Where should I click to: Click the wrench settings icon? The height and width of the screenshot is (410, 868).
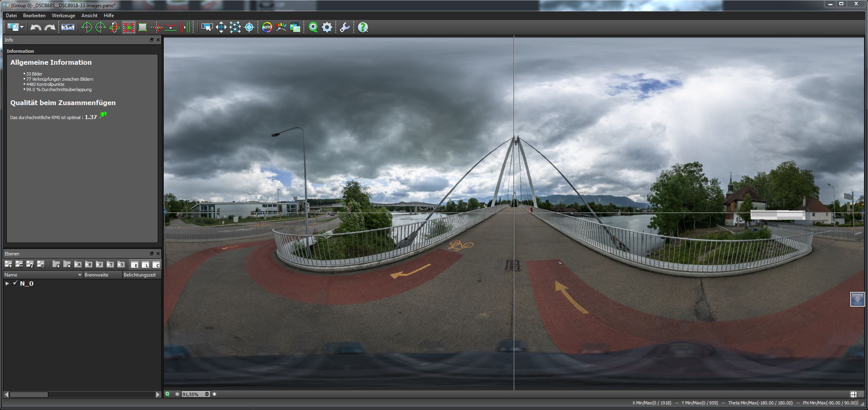pos(345,28)
